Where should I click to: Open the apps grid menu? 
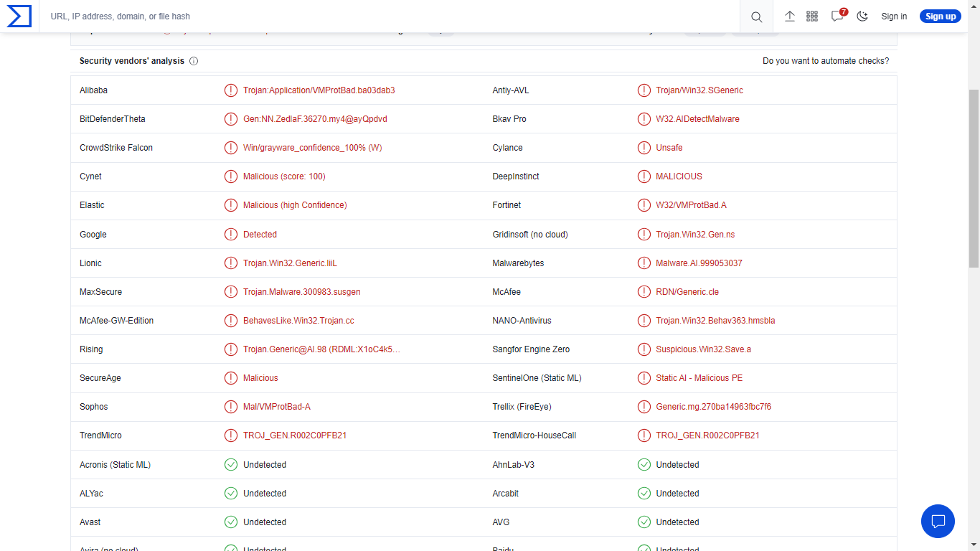click(812, 17)
